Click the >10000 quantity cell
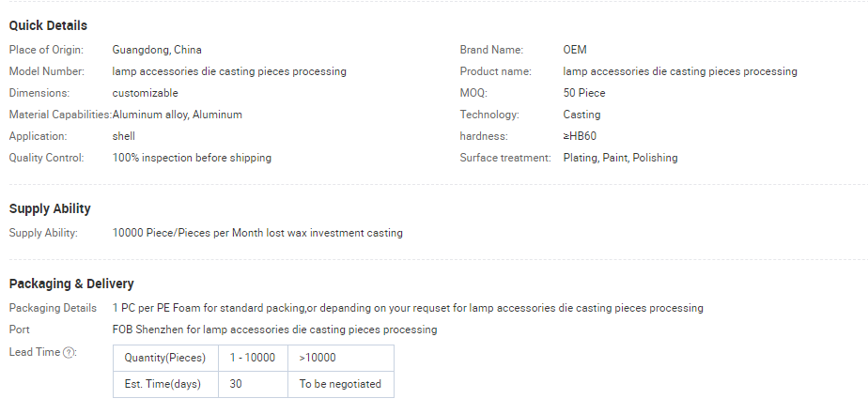 click(341, 358)
